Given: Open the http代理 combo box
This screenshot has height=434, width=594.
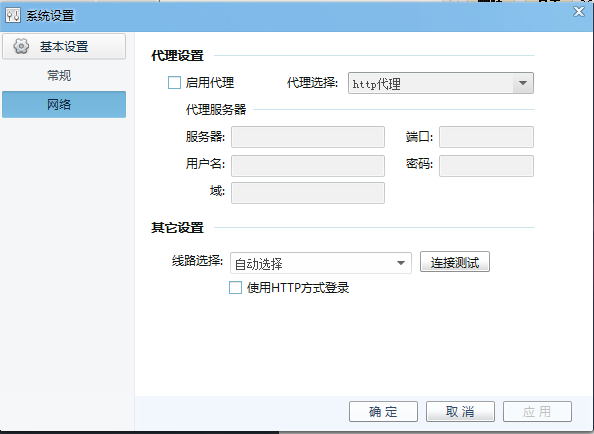Looking at the screenshot, I should [441, 83].
